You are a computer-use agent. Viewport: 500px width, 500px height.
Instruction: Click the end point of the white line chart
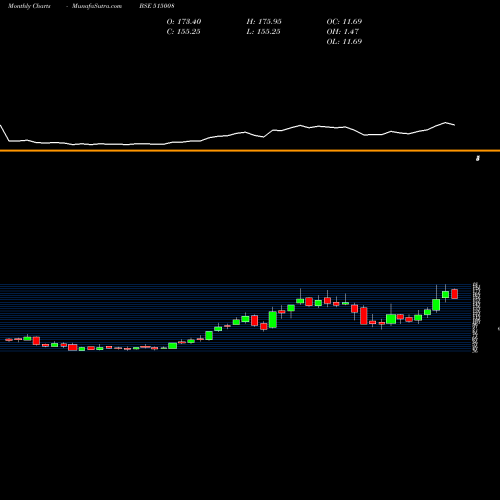pos(455,125)
